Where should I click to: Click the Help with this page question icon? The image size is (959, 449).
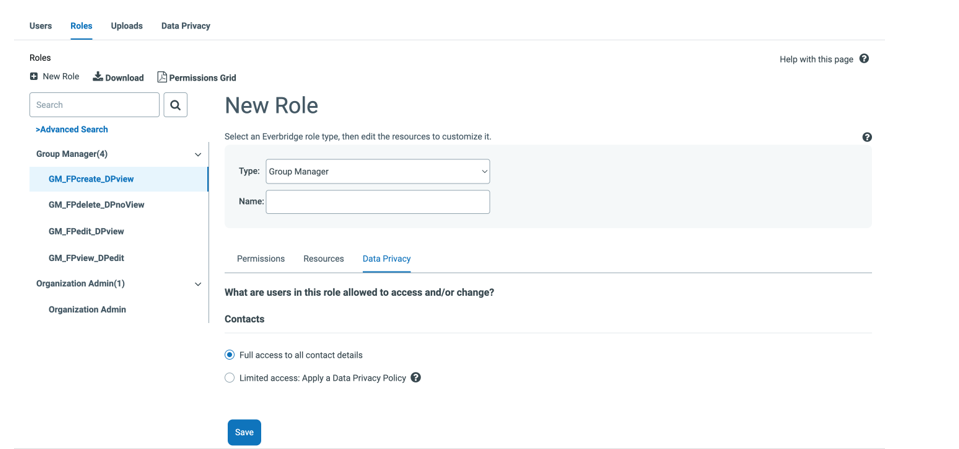click(x=864, y=59)
